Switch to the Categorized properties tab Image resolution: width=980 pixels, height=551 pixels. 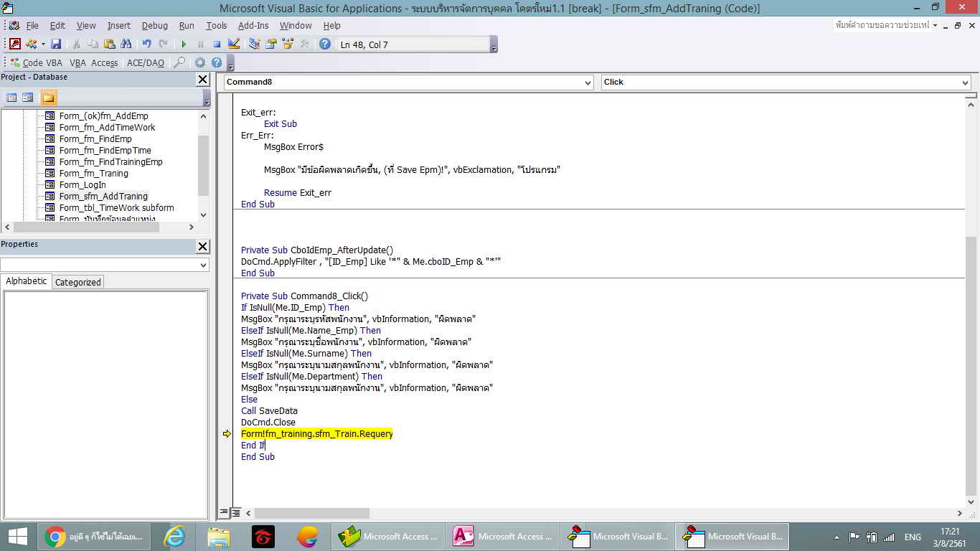point(78,282)
